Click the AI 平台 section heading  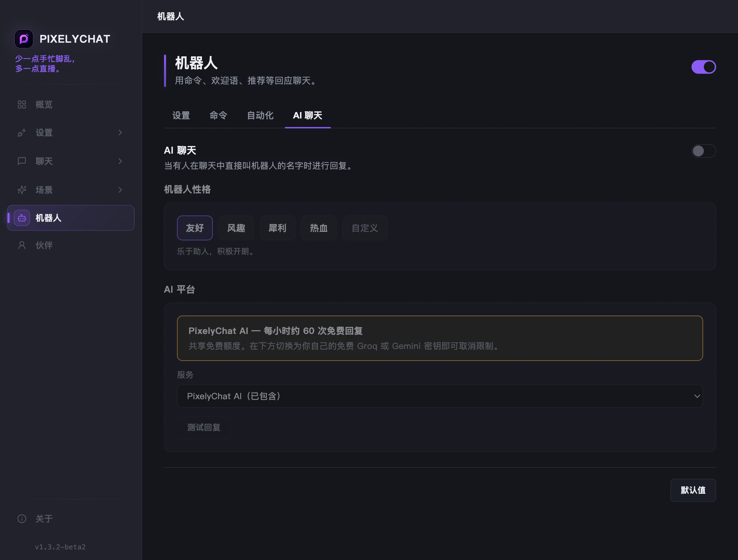click(x=179, y=290)
